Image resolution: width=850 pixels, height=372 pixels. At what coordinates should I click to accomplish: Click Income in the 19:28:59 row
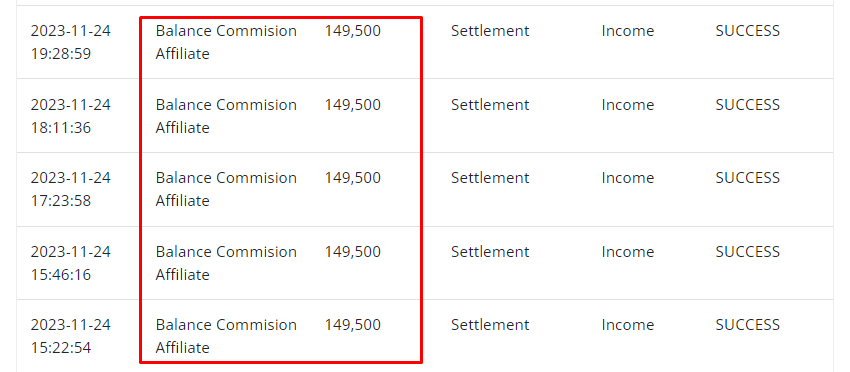point(628,31)
